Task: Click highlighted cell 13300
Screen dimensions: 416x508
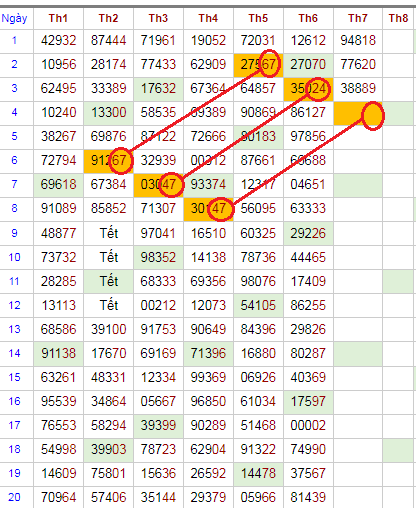Action: (x=108, y=112)
